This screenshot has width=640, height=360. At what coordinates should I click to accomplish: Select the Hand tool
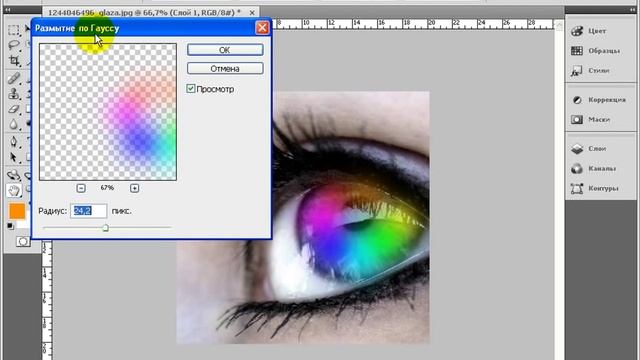click(13, 190)
